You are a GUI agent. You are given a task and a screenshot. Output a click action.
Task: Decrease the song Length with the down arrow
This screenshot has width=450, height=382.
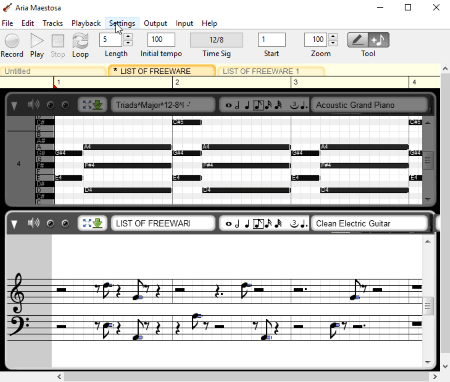pyautogui.click(x=128, y=43)
